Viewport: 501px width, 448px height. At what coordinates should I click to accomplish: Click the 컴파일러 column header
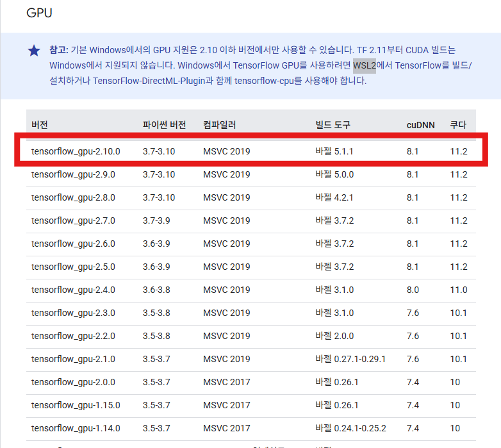[x=220, y=124]
